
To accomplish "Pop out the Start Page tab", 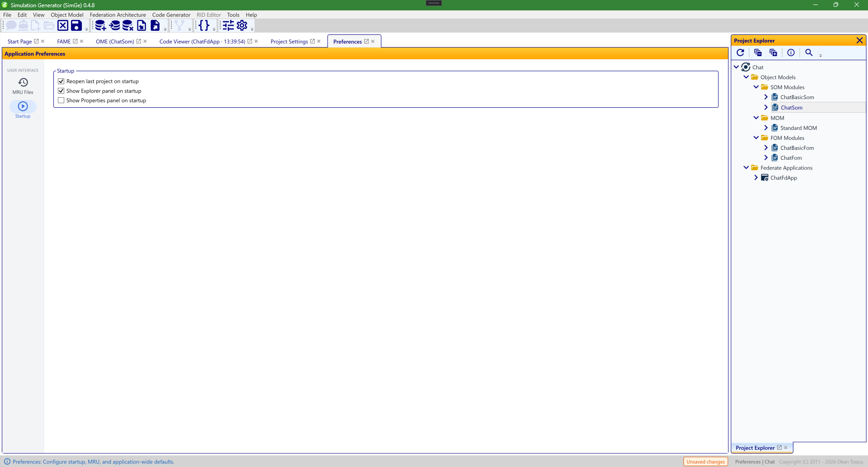I will [37, 41].
